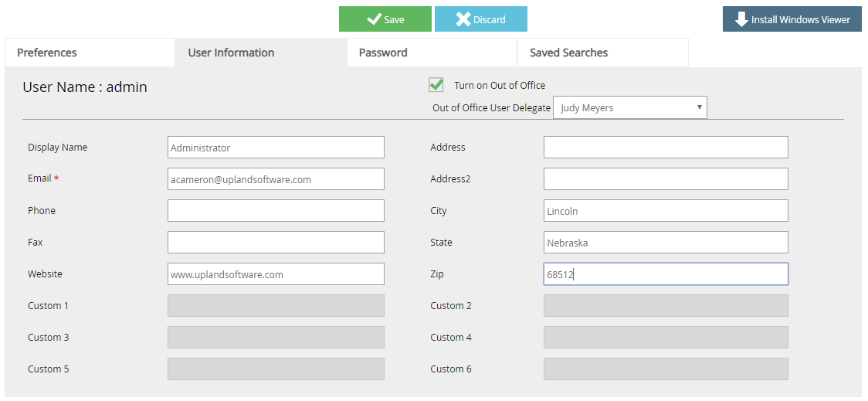Click the Email label

39,178
